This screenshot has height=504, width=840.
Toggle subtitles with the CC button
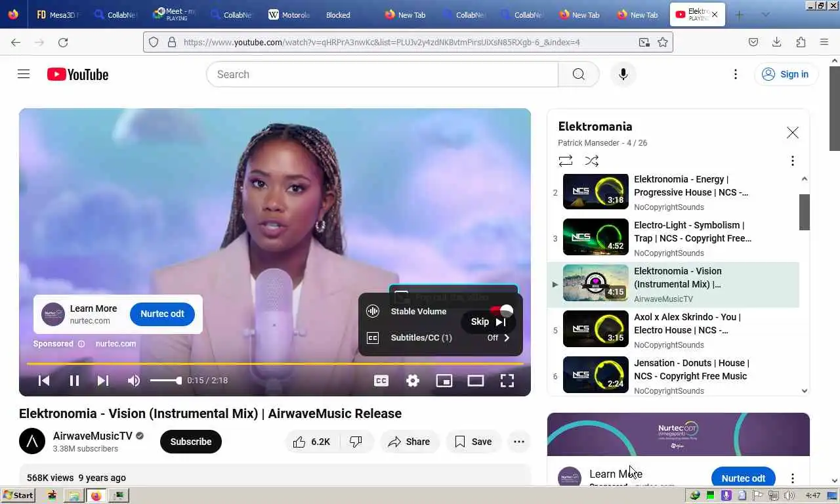coord(381,381)
